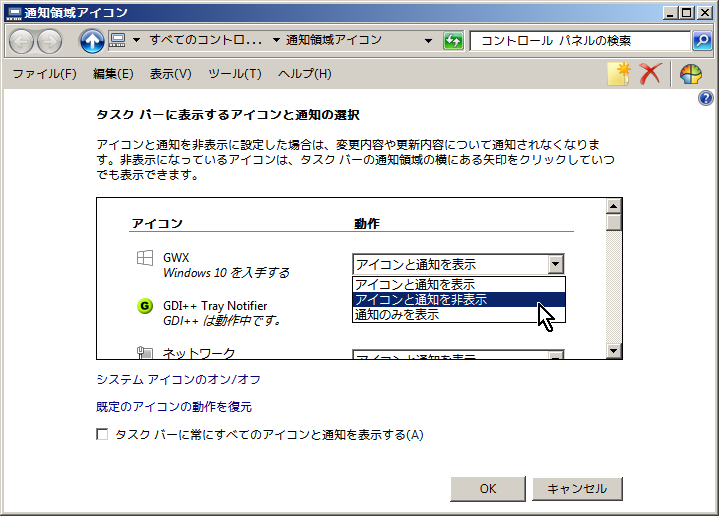Click the colorful pie toolbar icon

(691, 74)
